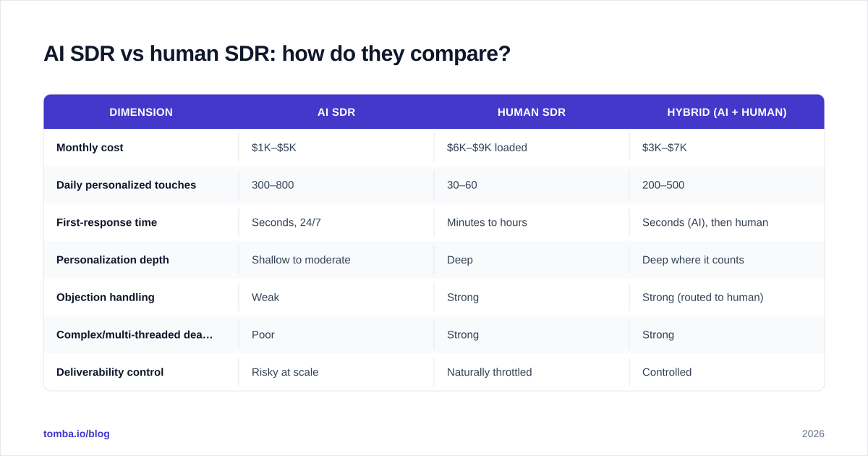Select the Seconds, 24/7 cell
The height and width of the screenshot is (456, 868).
point(336,223)
